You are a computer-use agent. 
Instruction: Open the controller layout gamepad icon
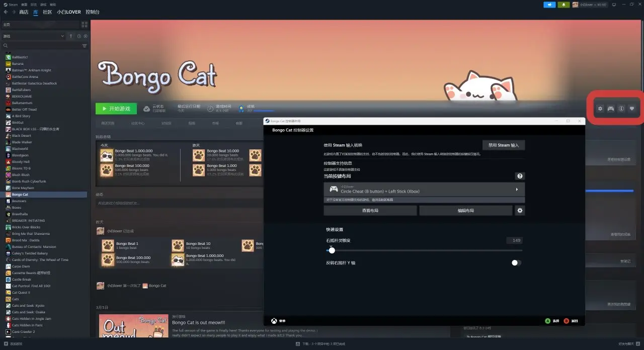tap(610, 109)
